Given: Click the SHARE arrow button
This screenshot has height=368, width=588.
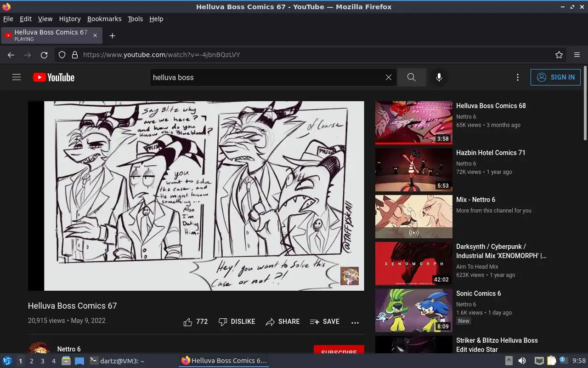Looking at the screenshot, I should coord(283,322).
